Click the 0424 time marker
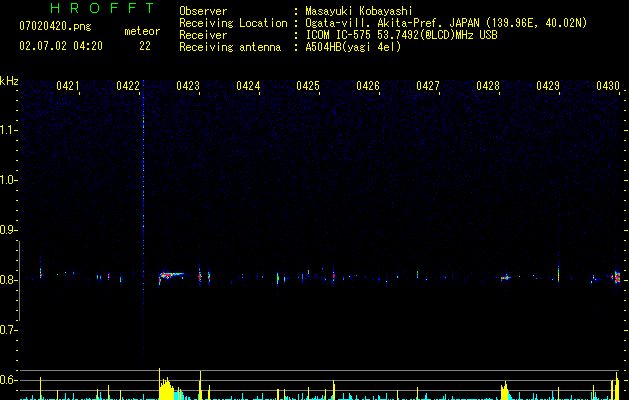This screenshot has width=629, height=400. 248,86
